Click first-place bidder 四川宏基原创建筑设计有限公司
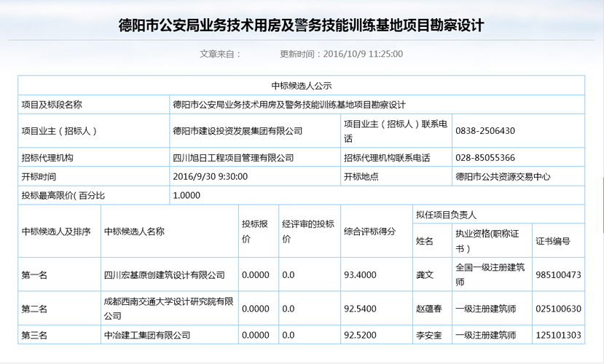The width and height of the screenshot is (604, 364). click(x=164, y=275)
